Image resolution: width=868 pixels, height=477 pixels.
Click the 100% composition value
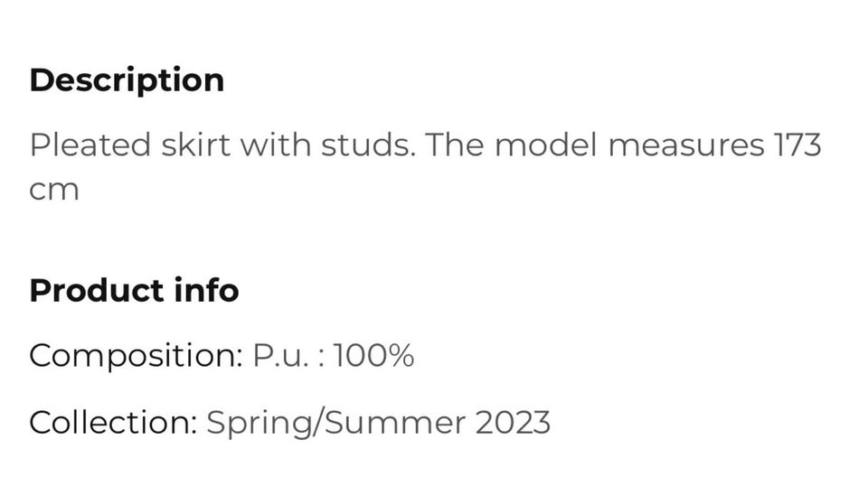373,356
